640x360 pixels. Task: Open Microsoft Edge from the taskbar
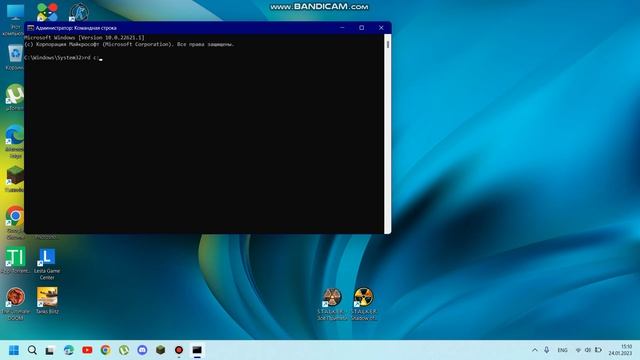pos(69,350)
